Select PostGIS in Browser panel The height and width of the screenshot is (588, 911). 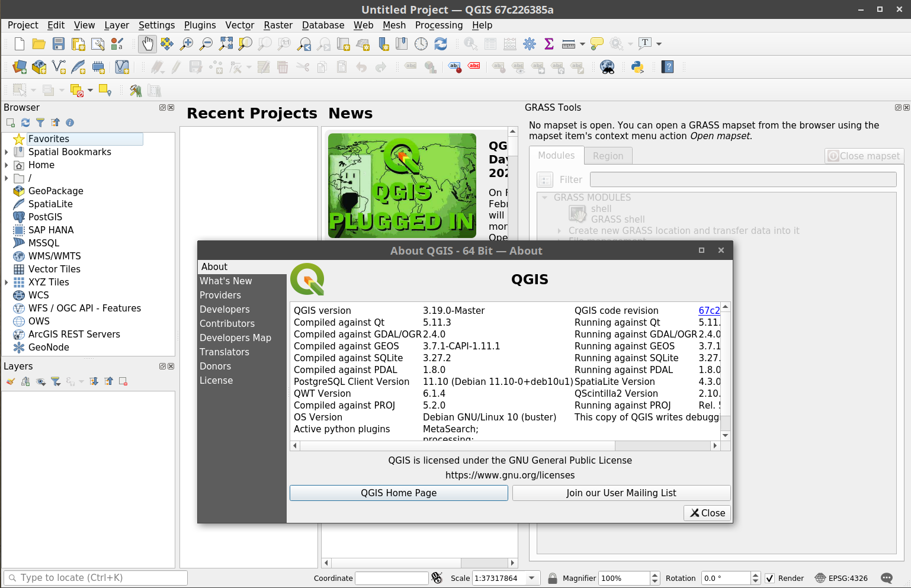[45, 217]
